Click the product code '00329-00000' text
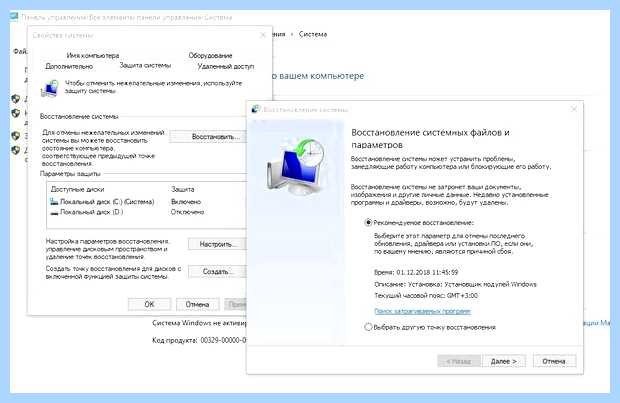Viewport: 620px width, 403px height. pyautogui.click(x=223, y=340)
